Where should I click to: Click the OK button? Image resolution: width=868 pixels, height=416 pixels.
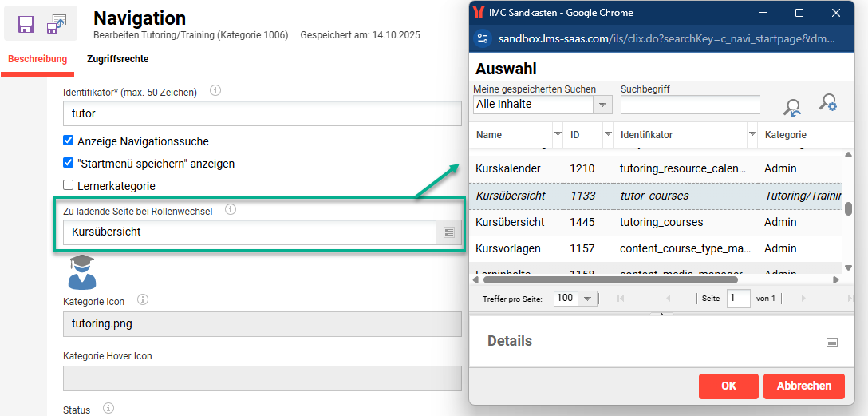pyautogui.click(x=728, y=386)
